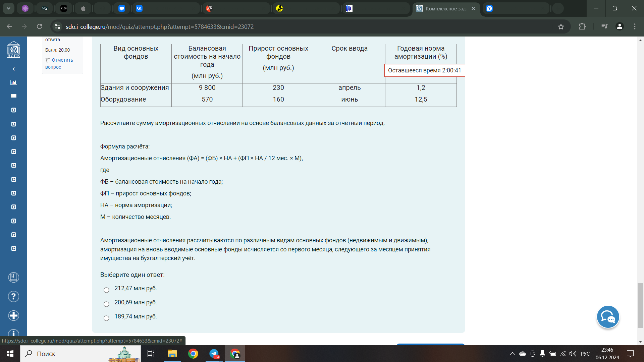Switch to the edX browser tab
644x362 pixels.
point(45,8)
